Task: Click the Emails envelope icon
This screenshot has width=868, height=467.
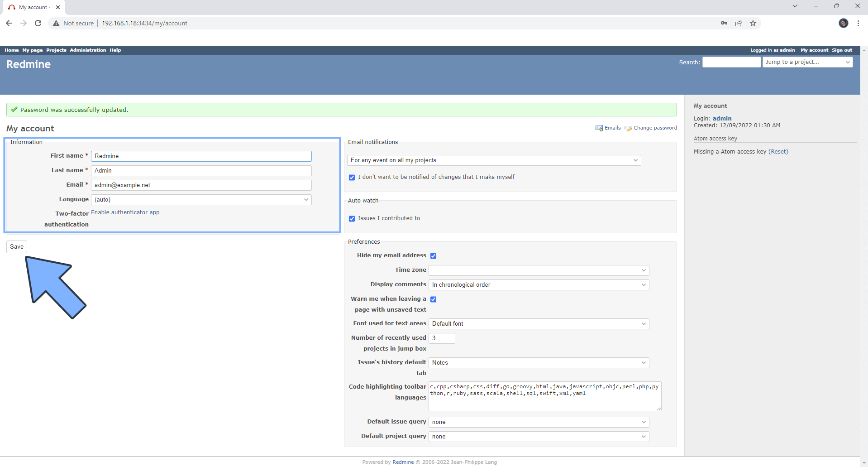Action: pyautogui.click(x=599, y=128)
